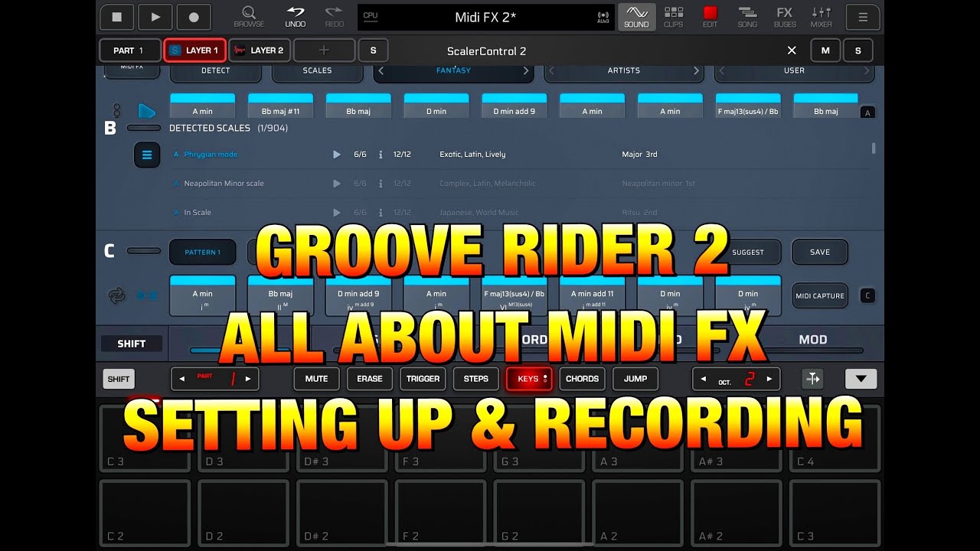Enable the MUTE pad mode
The width and height of the screenshot is (980, 551).
point(316,379)
